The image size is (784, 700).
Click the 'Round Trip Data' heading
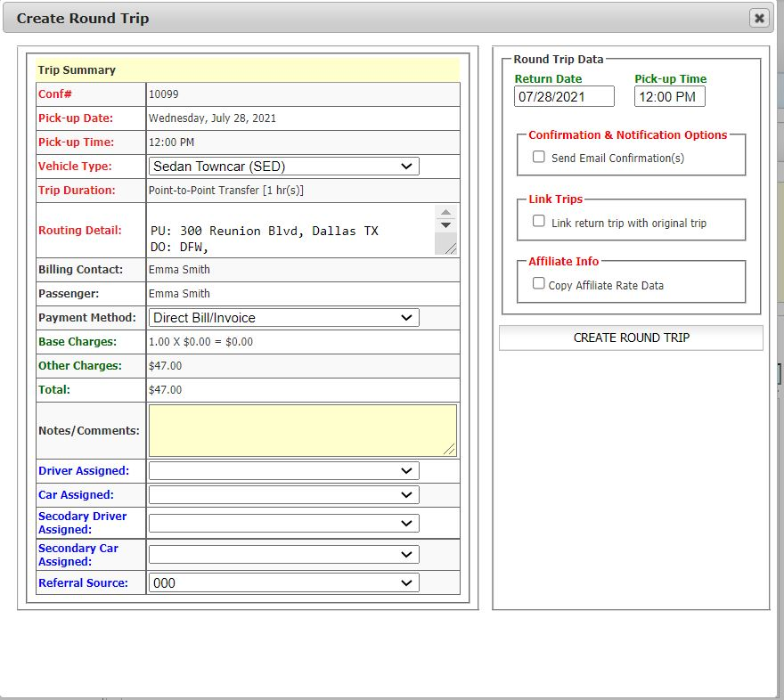[x=559, y=59]
